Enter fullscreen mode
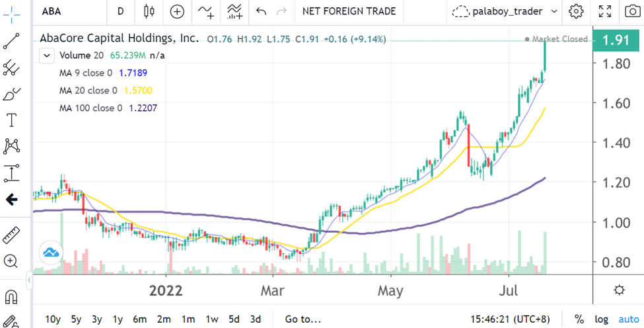 coord(604,11)
